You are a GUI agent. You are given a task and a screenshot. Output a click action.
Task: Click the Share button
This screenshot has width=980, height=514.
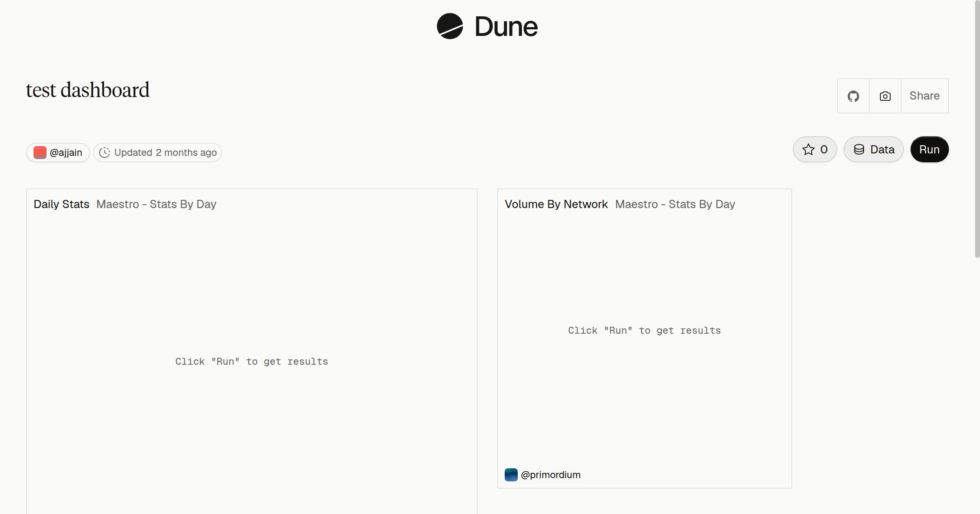(925, 96)
